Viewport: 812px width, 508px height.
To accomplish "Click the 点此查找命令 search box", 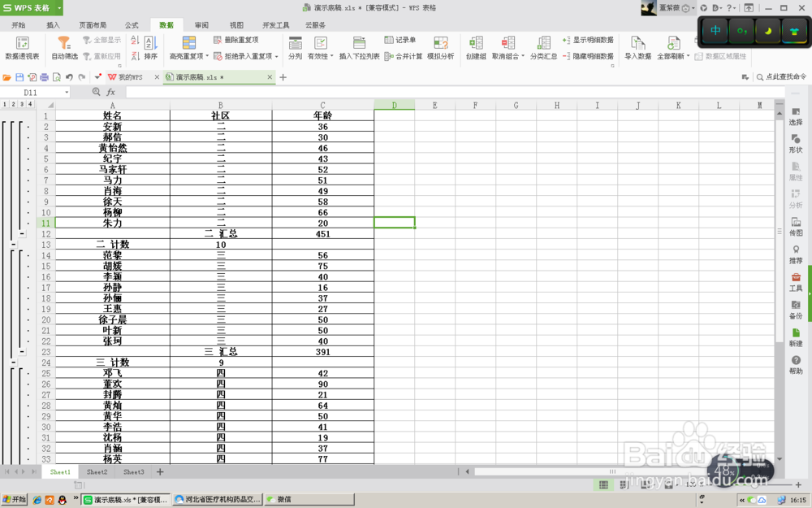I will [x=781, y=76].
